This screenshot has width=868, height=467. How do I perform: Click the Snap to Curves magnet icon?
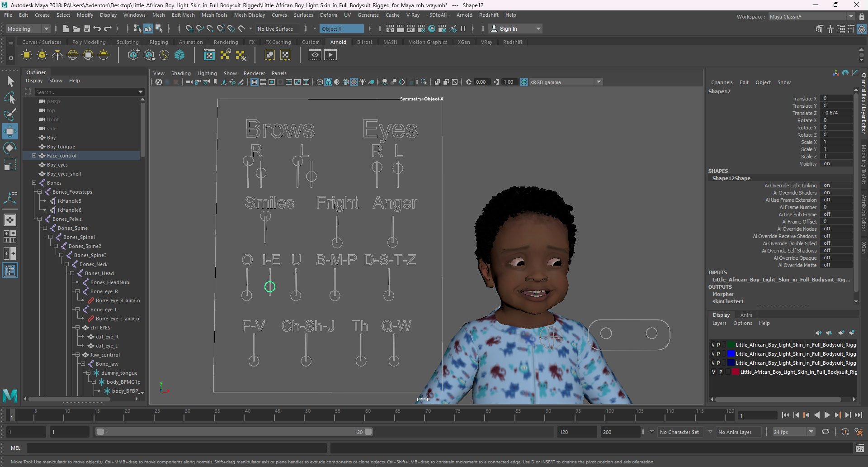[x=200, y=29]
